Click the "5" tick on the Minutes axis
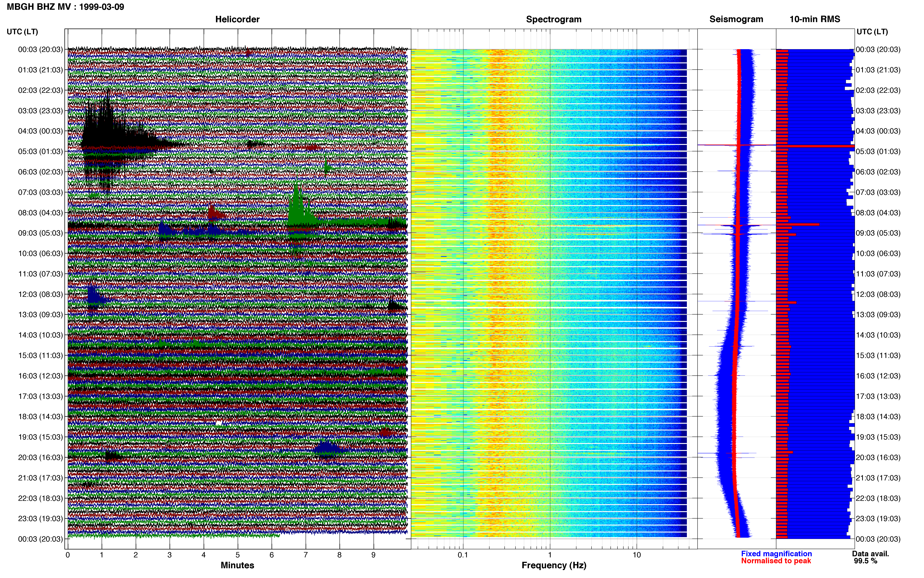The width and height of the screenshot is (924, 578). tap(238, 555)
